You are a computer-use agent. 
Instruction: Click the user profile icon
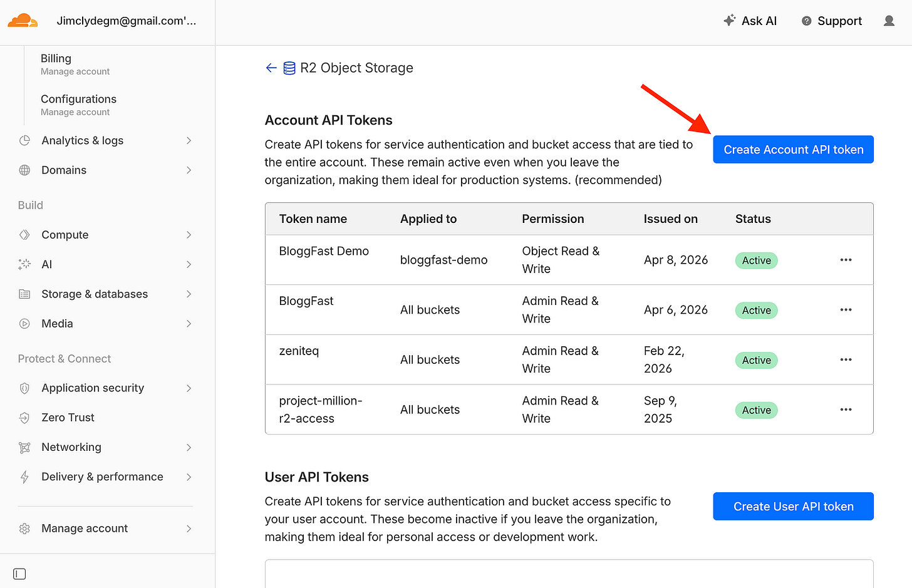(889, 20)
